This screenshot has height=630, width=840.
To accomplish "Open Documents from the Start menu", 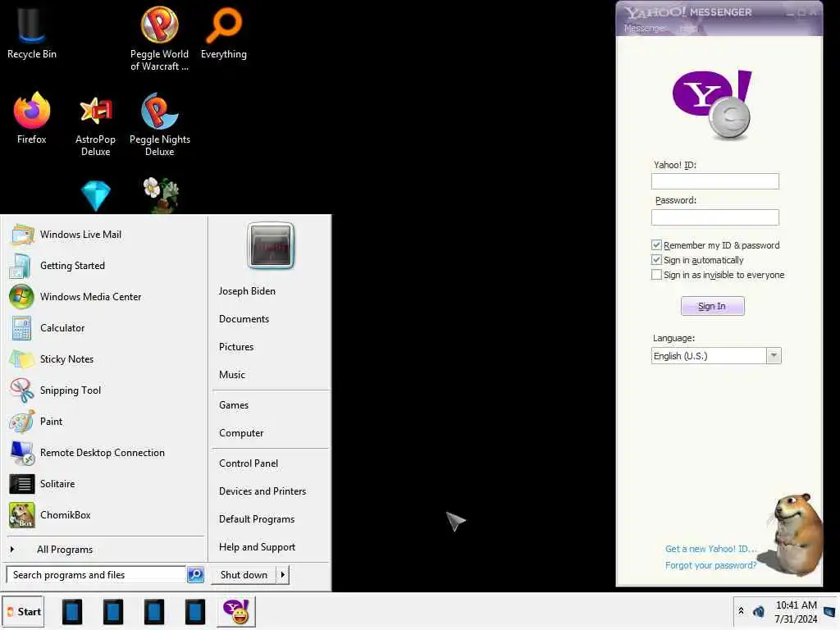I will click(244, 319).
